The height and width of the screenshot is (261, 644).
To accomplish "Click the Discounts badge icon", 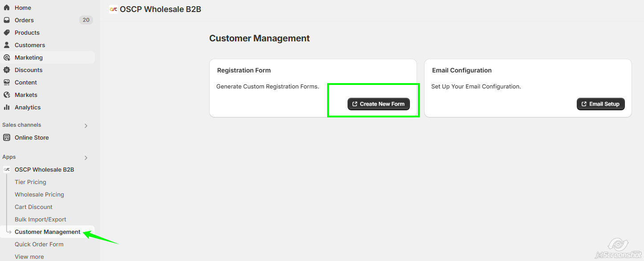I will tap(7, 70).
